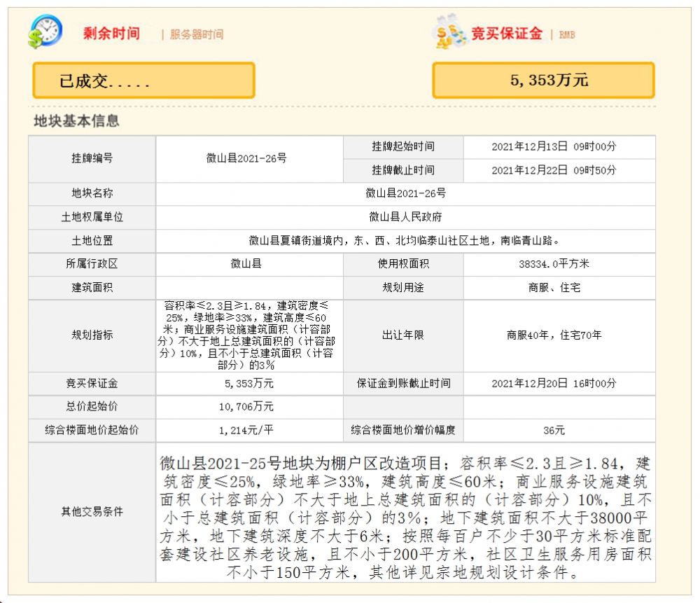Click the 地块名称 label cell
700x603 pixels.
92,193
